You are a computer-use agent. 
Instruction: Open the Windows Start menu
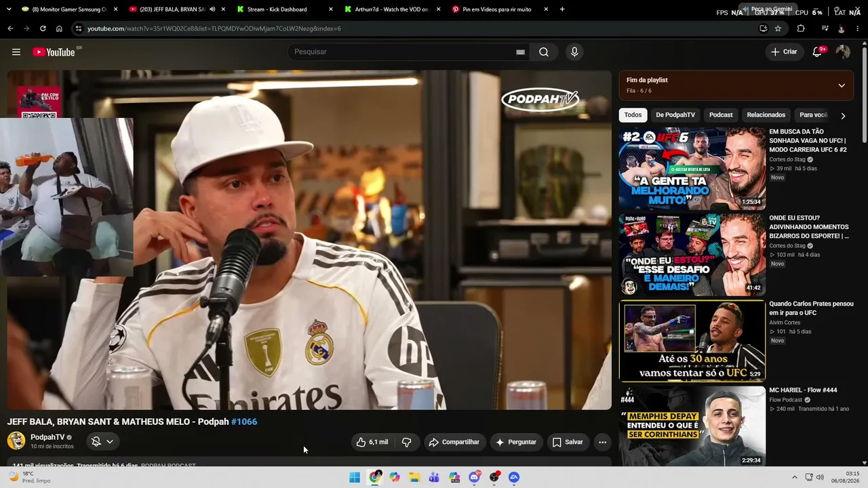pyautogui.click(x=355, y=477)
